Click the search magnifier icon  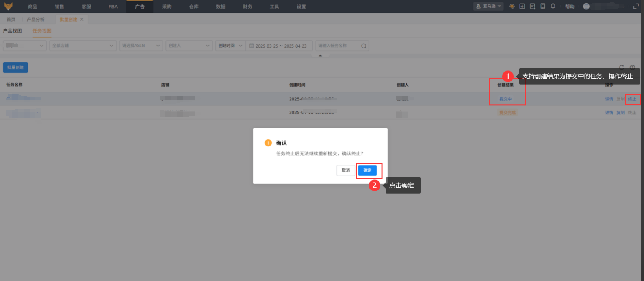click(364, 46)
